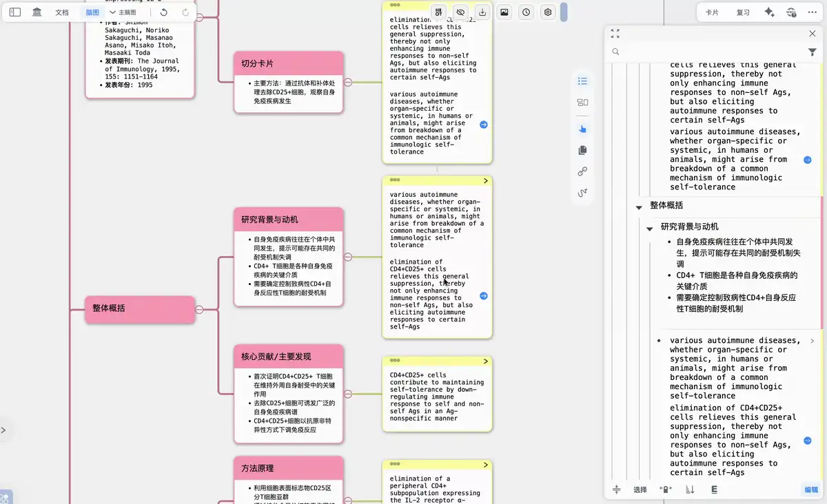Collapse the 研究背景与动机 outline section

(649, 228)
